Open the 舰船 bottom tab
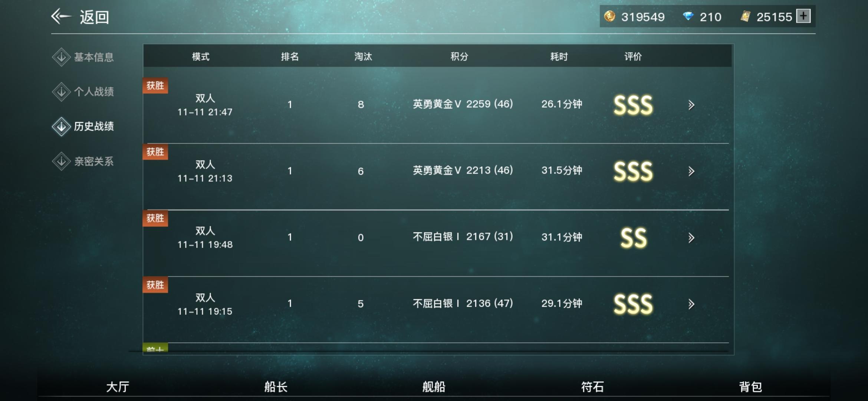The height and width of the screenshot is (401, 868). point(434,387)
